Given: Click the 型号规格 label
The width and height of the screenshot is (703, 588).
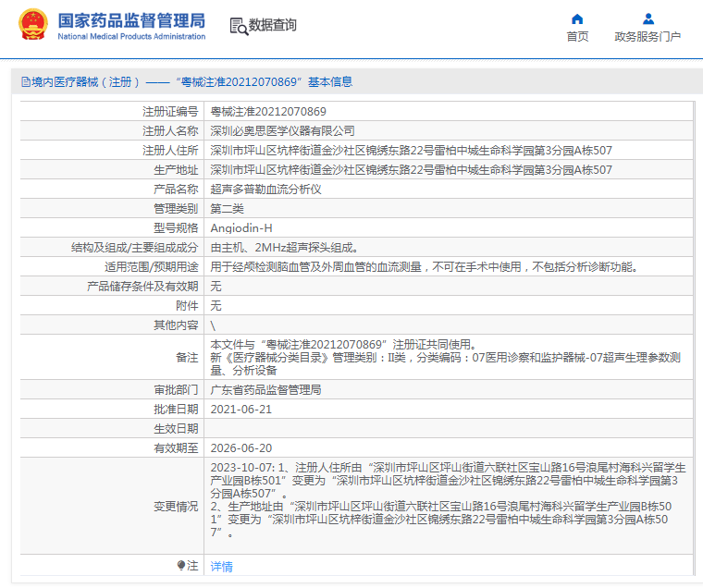Looking at the screenshot, I should [176, 228].
